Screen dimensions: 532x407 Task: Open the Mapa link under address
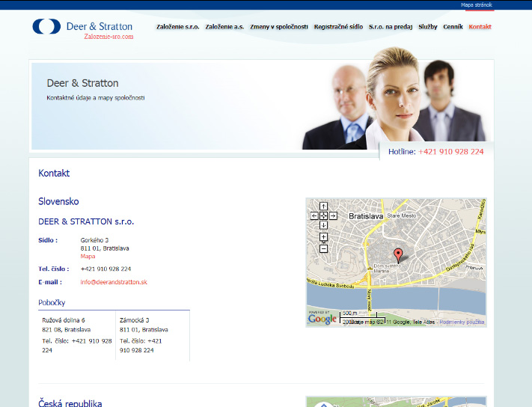coord(88,256)
